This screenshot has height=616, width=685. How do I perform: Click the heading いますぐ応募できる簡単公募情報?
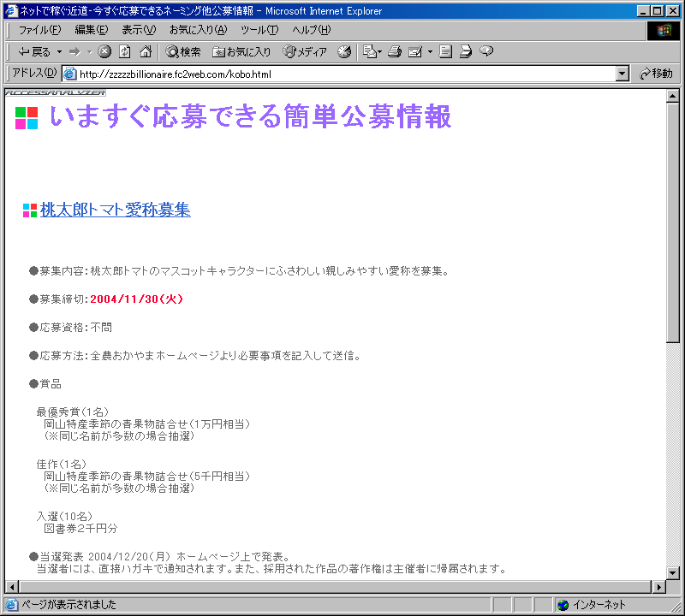click(x=251, y=116)
